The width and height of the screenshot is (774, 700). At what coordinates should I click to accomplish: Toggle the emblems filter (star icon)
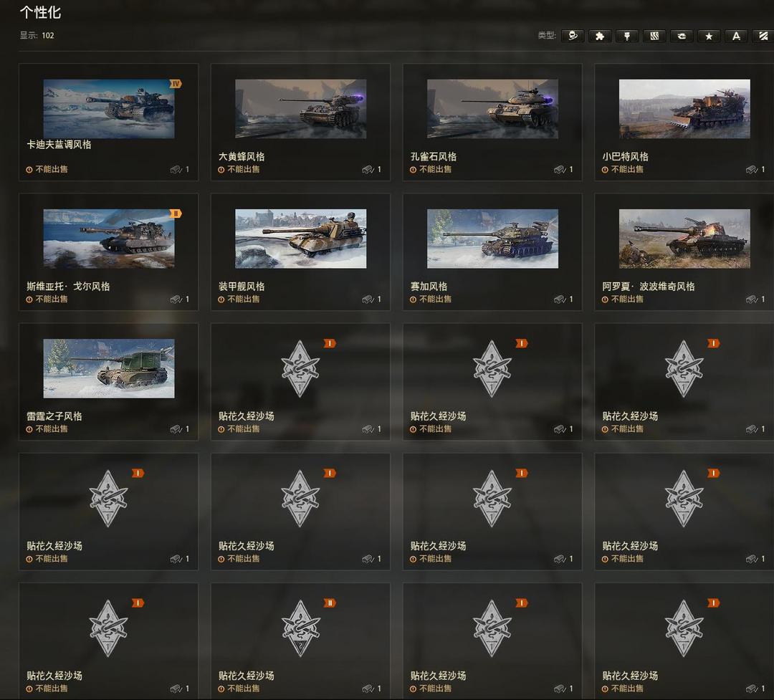(709, 36)
